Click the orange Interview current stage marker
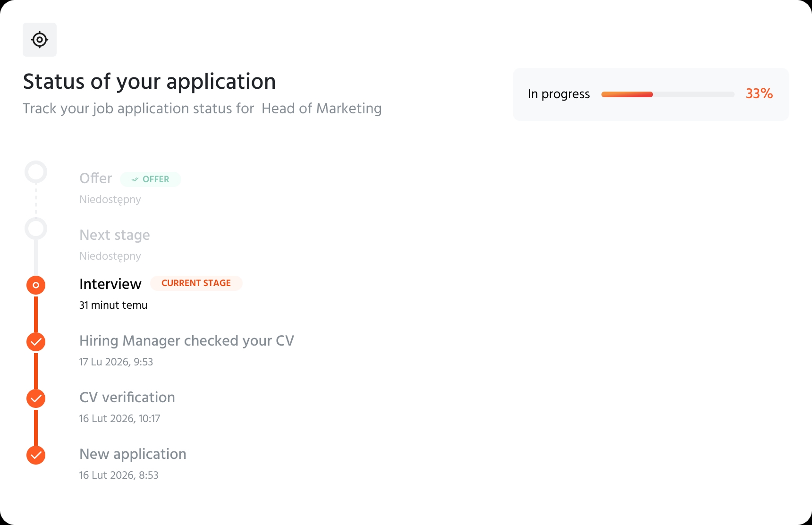This screenshot has width=812, height=525. [x=36, y=285]
